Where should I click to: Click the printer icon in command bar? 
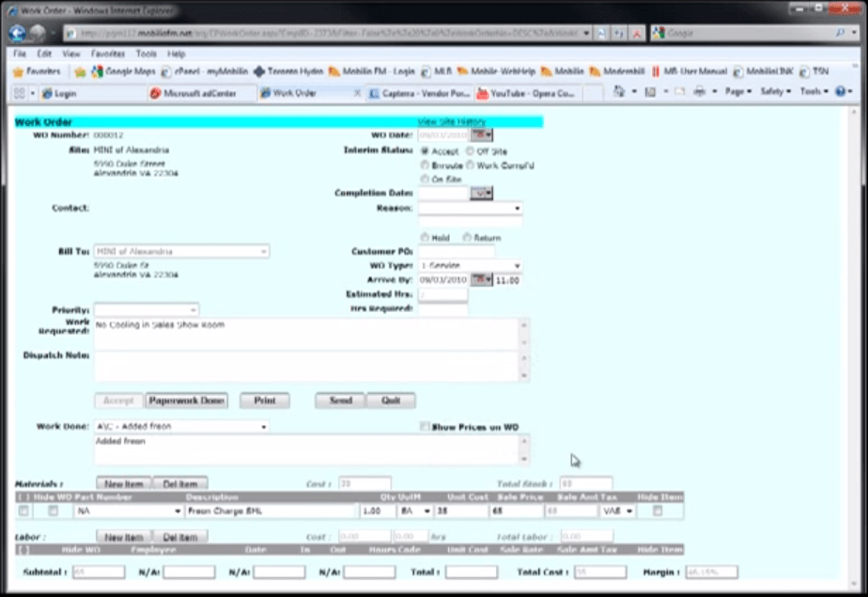699,92
